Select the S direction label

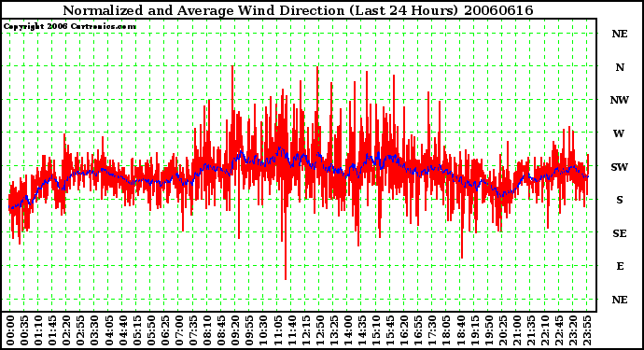(620, 200)
